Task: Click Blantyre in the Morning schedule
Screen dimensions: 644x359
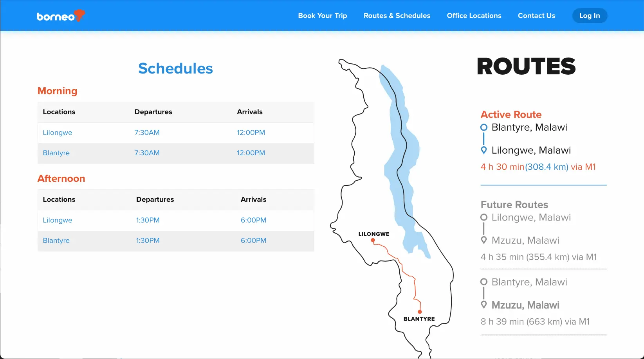Action: click(56, 153)
